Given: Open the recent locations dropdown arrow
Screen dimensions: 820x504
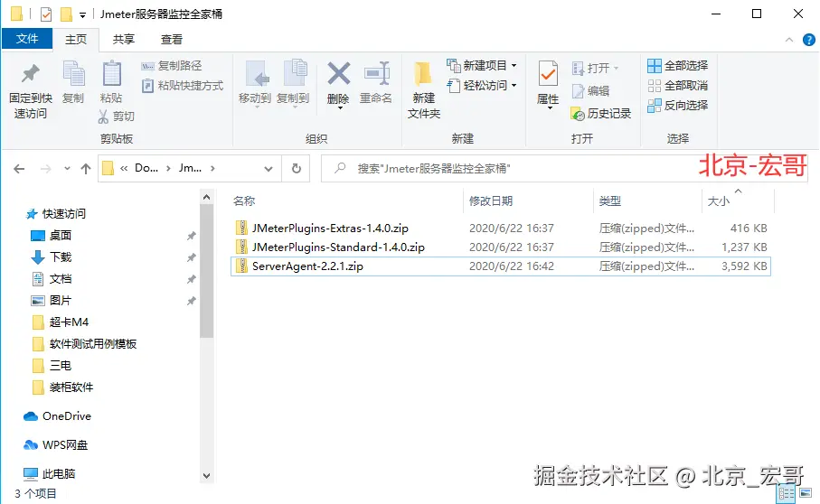Looking at the screenshot, I should coord(67,168).
